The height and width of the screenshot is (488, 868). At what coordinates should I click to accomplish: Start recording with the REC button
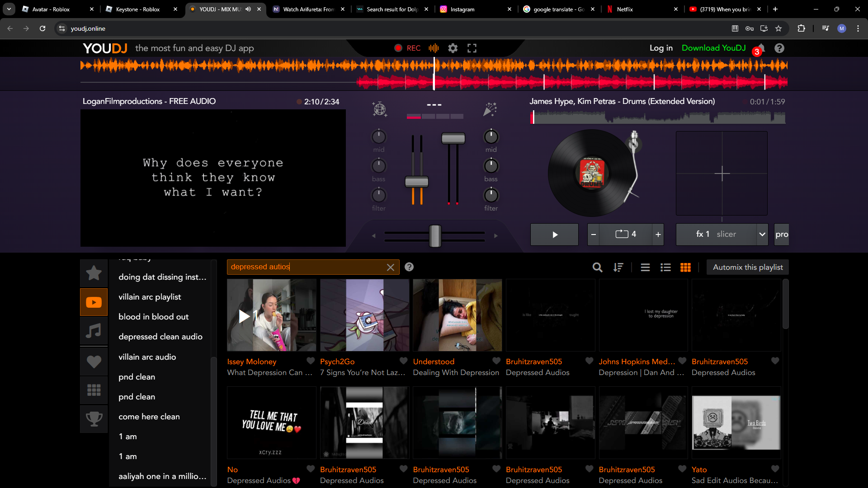coord(407,48)
